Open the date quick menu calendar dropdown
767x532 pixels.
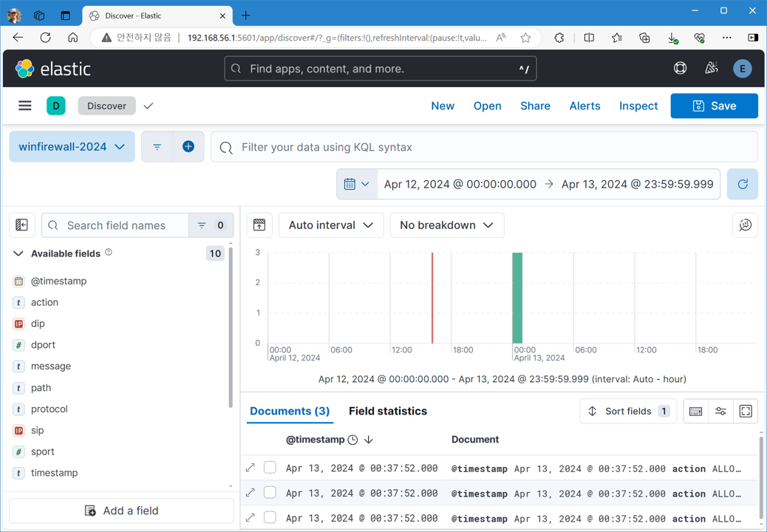tap(357, 184)
